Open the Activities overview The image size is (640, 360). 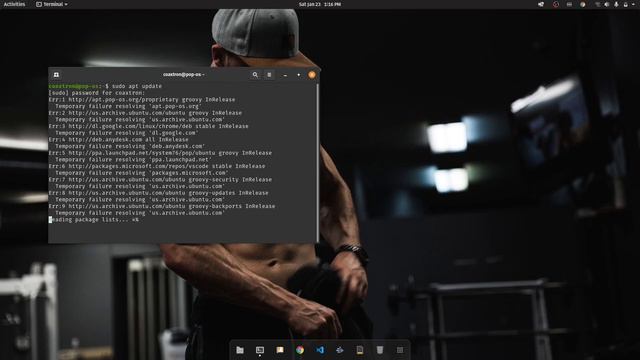click(x=14, y=4)
